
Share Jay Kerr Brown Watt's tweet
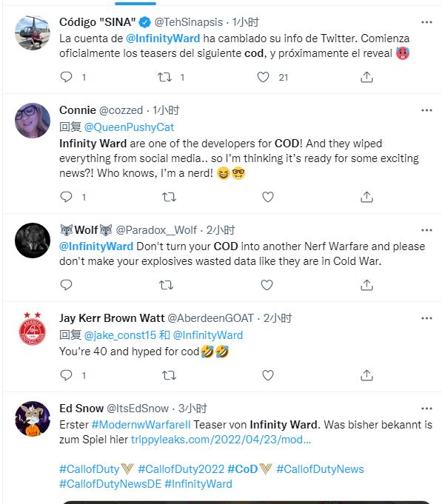pyautogui.click(x=366, y=375)
